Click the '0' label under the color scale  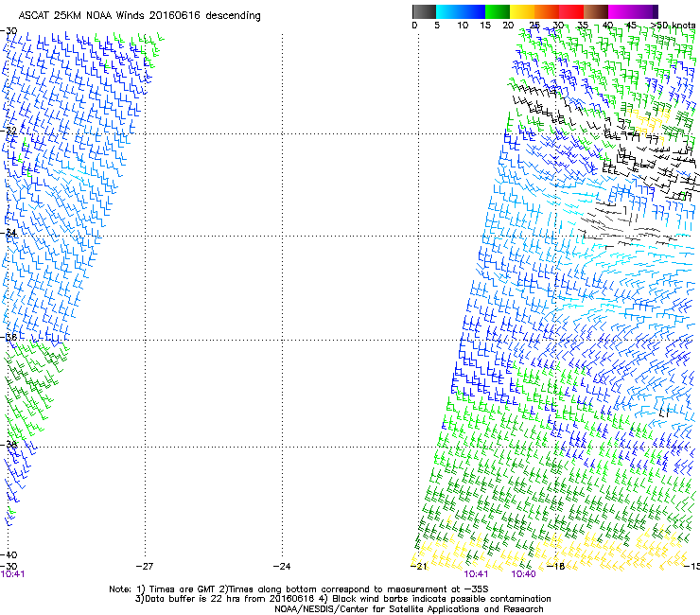coord(414,26)
